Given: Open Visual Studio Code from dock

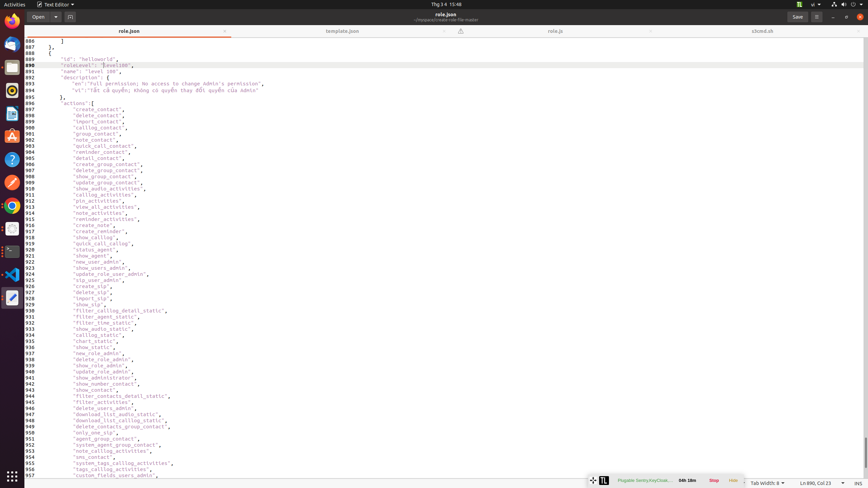Looking at the screenshot, I should coord(12,275).
